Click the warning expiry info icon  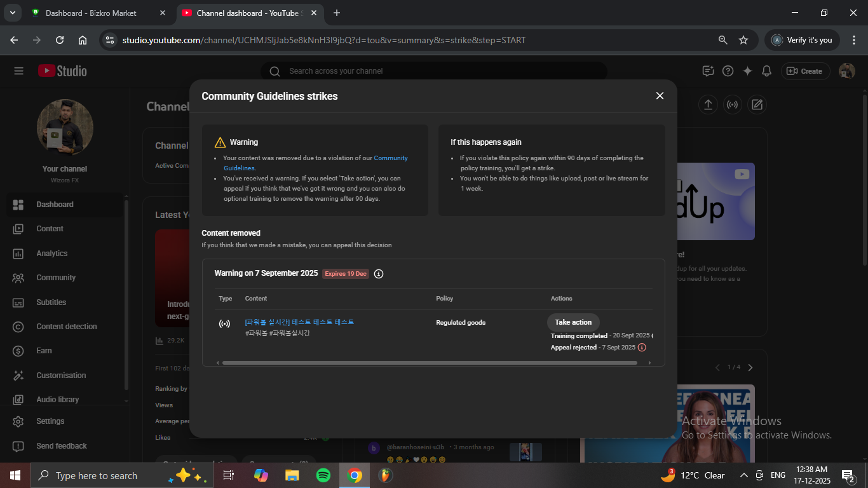tap(379, 274)
